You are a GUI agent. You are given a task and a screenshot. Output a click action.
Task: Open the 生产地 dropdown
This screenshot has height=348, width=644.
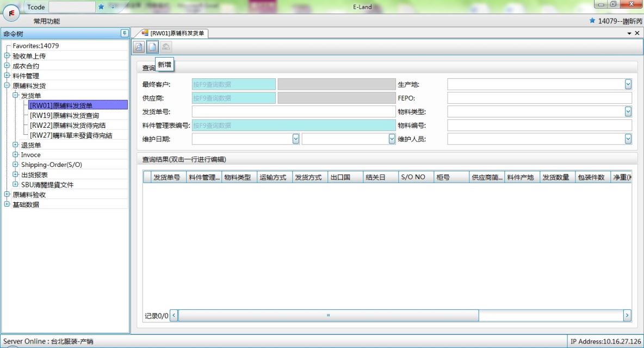tap(628, 84)
